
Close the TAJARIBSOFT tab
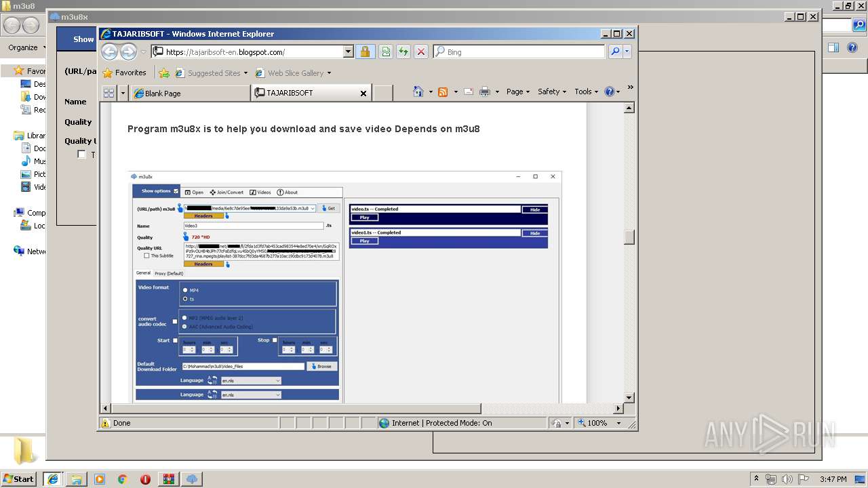pos(363,94)
